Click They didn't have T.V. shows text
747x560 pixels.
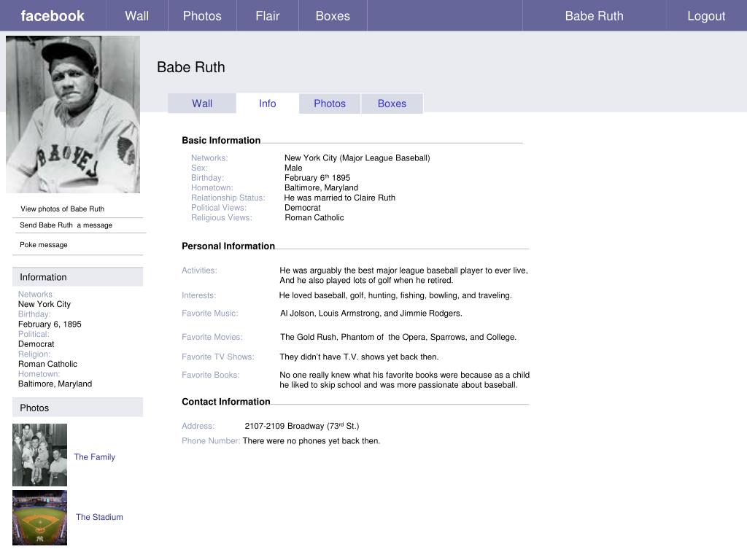point(359,357)
